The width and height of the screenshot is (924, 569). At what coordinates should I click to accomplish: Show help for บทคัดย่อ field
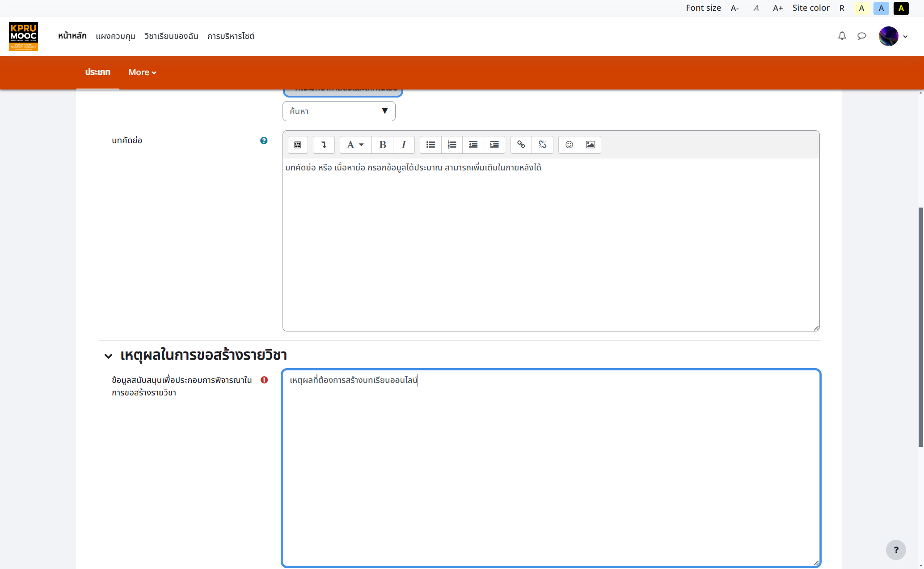tap(264, 140)
